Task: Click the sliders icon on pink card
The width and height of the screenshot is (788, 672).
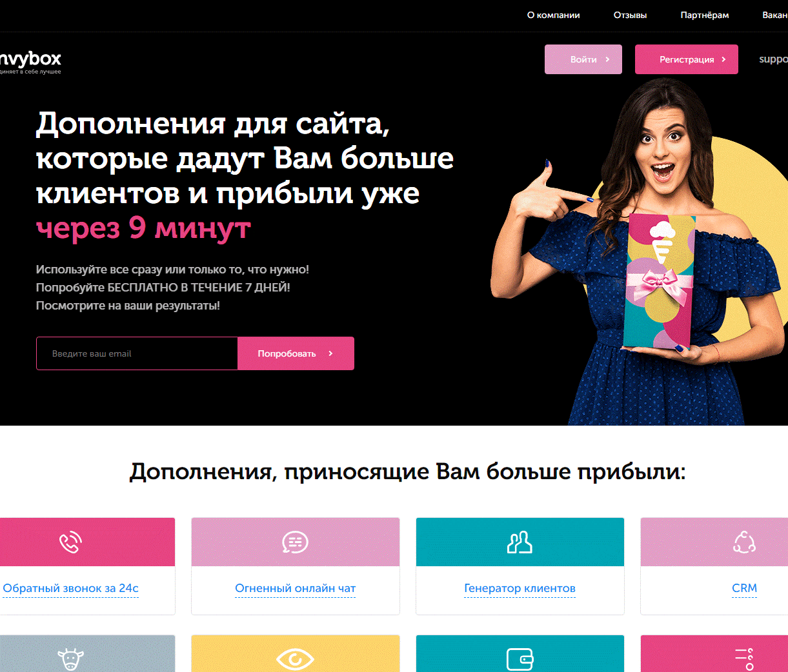Action: (744, 659)
